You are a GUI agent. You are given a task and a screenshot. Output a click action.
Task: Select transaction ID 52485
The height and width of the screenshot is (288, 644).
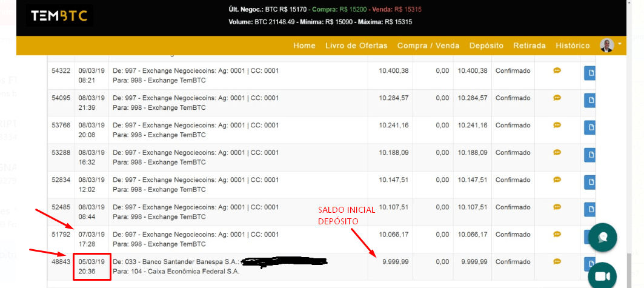pos(61,207)
